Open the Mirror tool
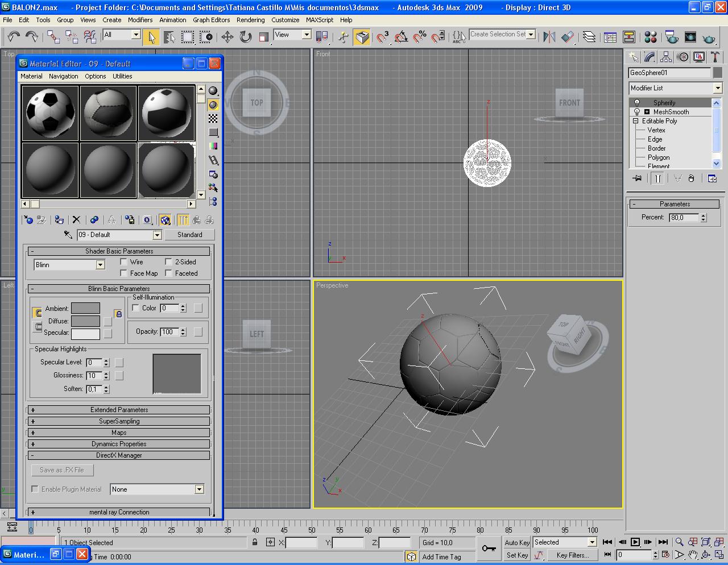The width and height of the screenshot is (728, 565). tap(549, 37)
